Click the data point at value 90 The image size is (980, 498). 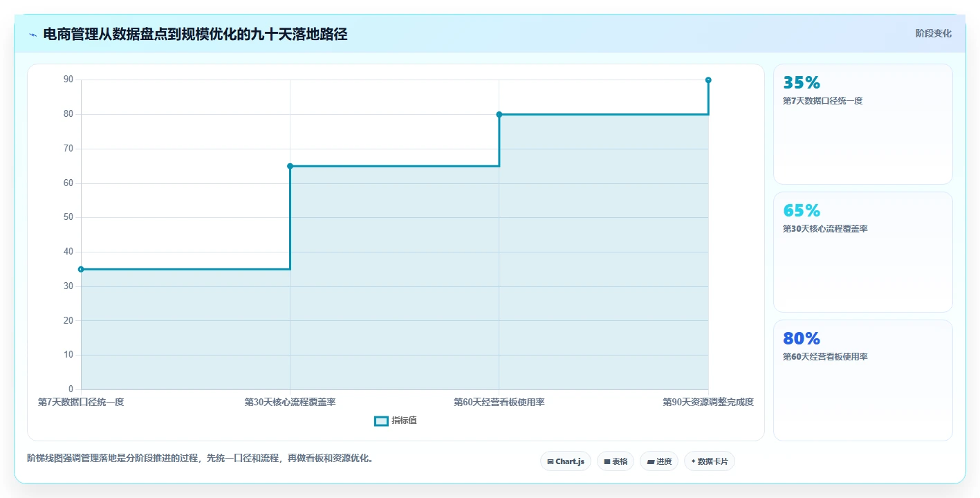pyautogui.click(x=708, y=80)
